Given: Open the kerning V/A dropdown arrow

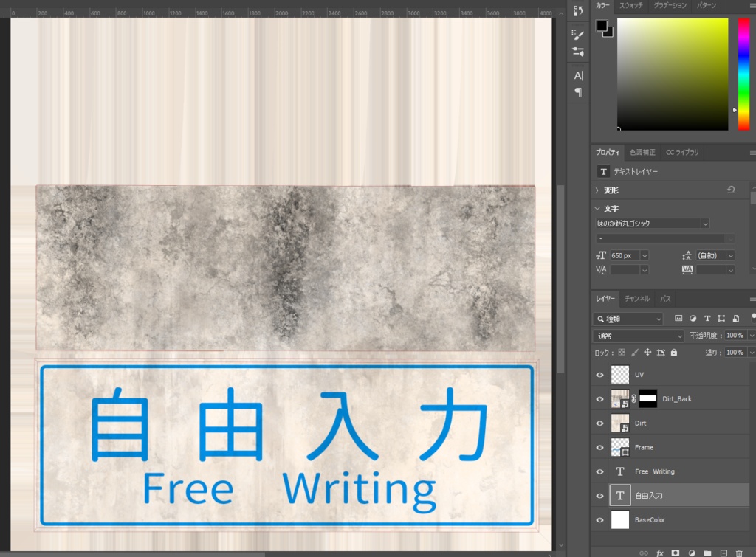Looking at the screenshot, I should click(x=645, y=270).
